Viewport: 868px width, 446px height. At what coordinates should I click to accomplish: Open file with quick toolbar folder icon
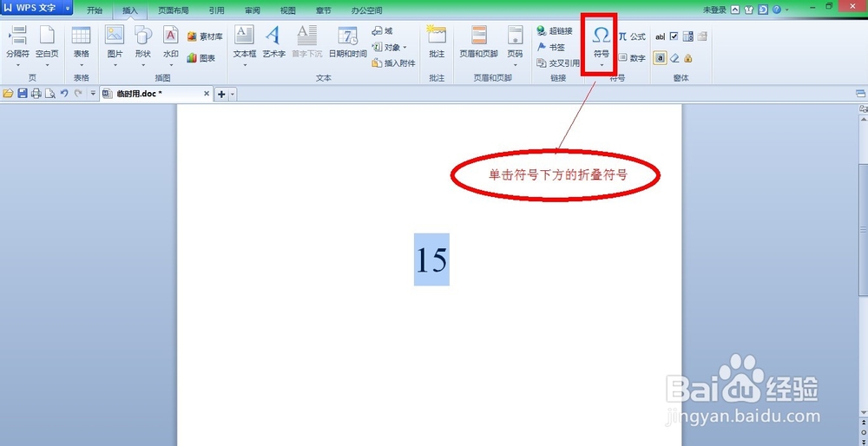click(8, 94)
